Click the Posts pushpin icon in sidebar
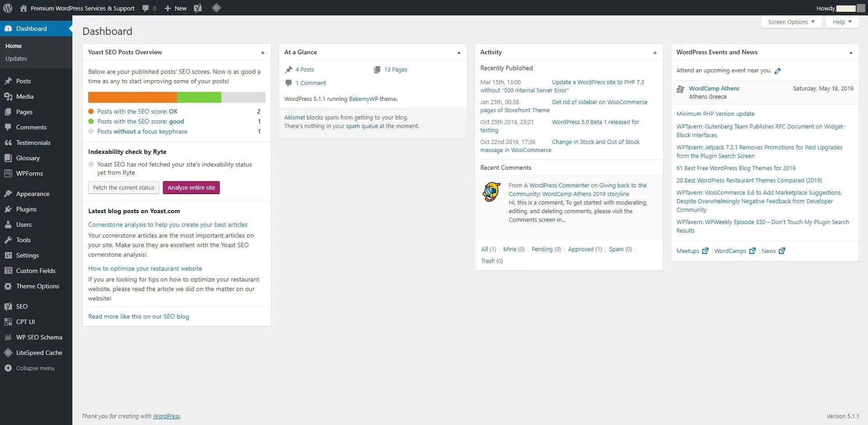This screenshot has height=425, width=868. pos(8,81)
